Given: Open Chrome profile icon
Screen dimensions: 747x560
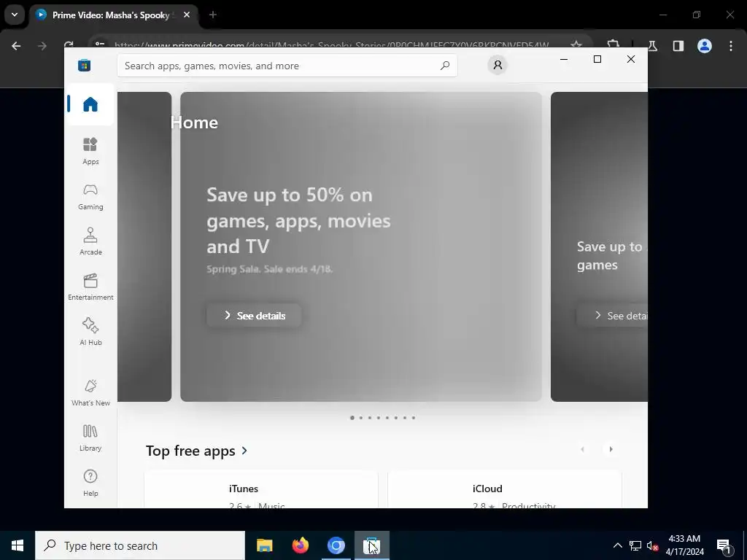Looking at the screenshot, I should click(705, 46).
